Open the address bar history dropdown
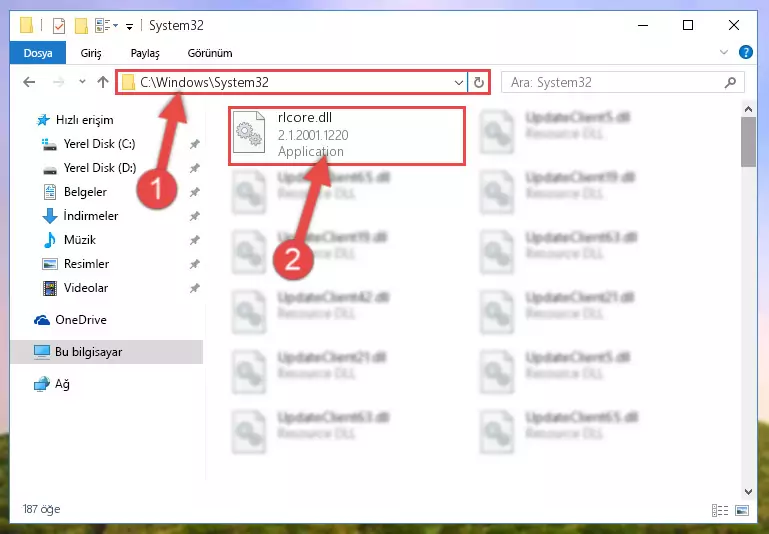 point(459,82)
